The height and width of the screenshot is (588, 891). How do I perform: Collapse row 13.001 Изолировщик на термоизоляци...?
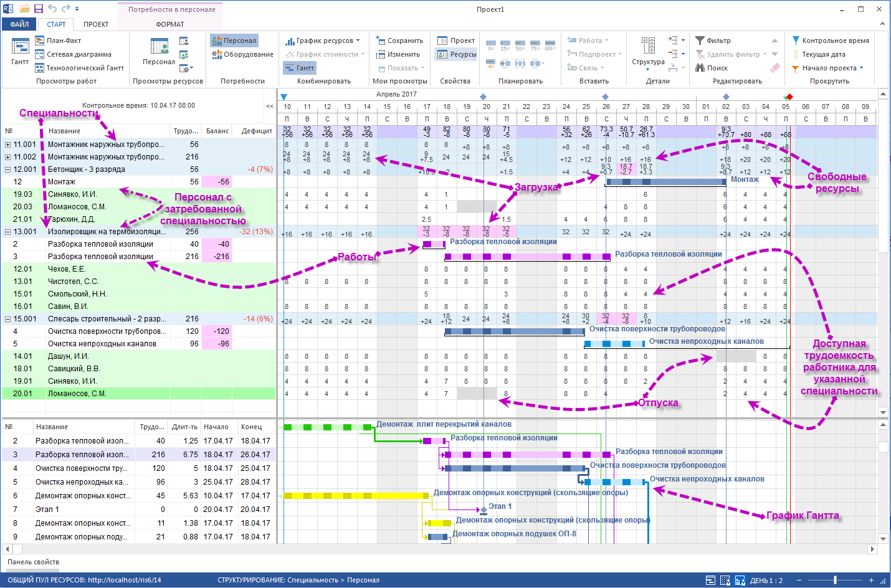point(8,232)
